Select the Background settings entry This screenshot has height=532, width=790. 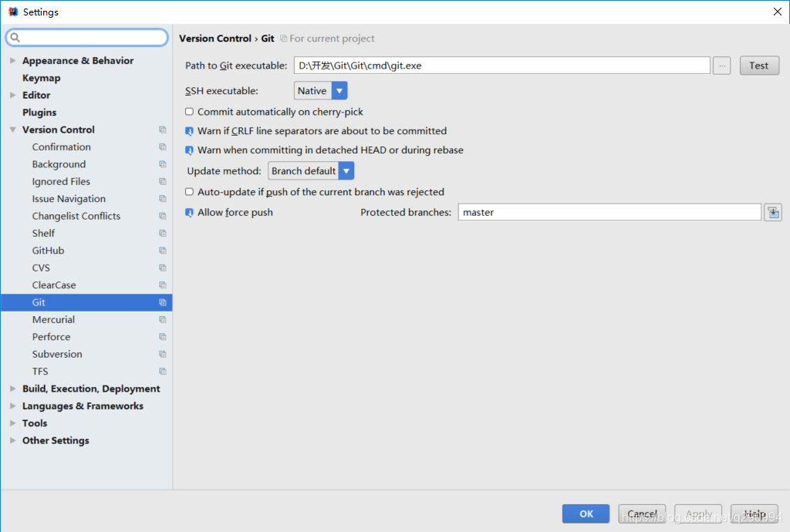pyautogui.click(x=59, y=164)
